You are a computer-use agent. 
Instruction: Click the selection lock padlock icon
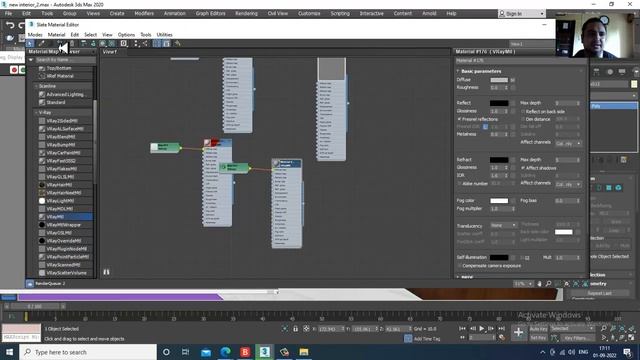coord(296,329)
